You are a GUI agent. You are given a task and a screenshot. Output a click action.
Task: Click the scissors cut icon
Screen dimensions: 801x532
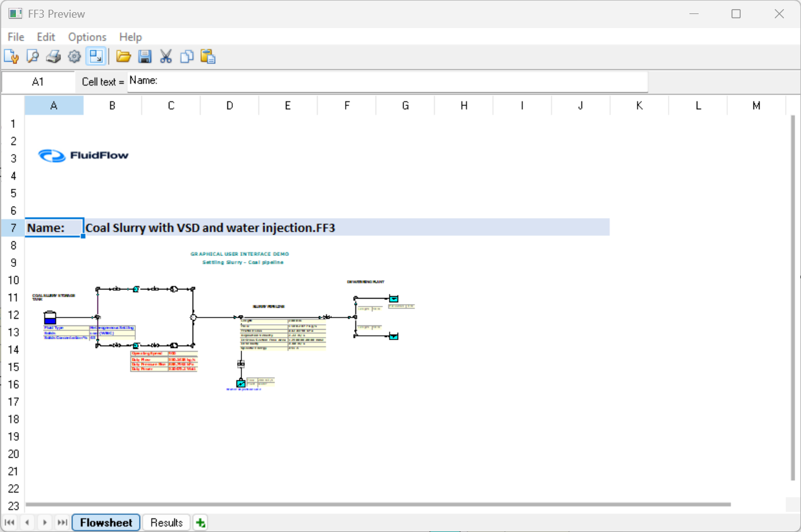click(166, 57)
